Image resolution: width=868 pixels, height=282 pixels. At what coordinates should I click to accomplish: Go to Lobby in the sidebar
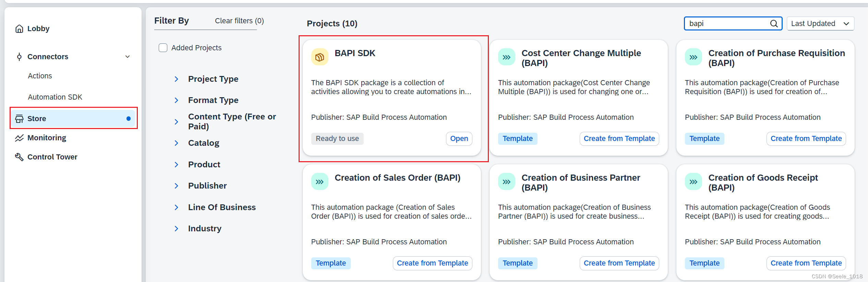coord(38,29)
